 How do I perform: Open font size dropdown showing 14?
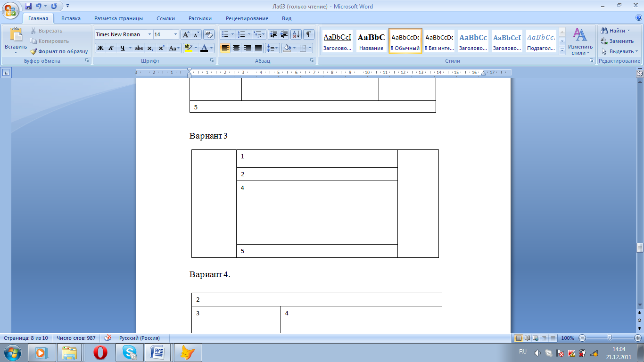(176, 34)
